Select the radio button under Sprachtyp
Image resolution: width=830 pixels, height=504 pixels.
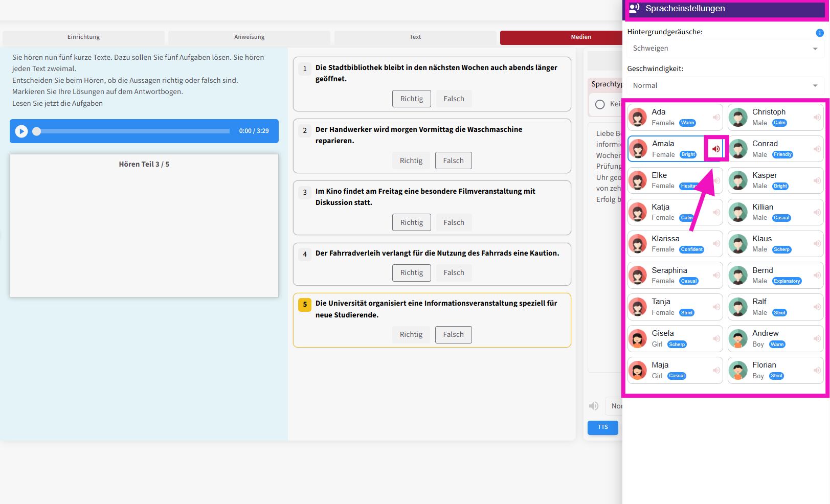[x=600, y=104]
